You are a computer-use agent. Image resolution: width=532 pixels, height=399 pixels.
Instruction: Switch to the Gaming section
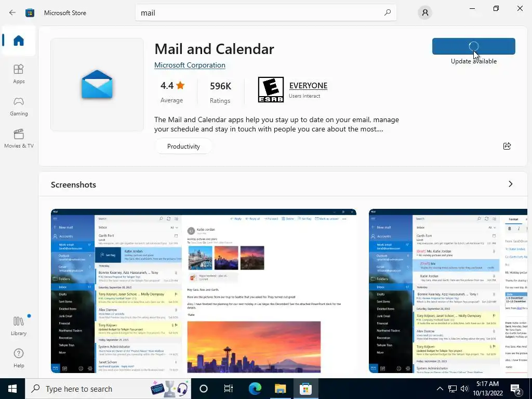pyautogui.click(x=19, y=106)
